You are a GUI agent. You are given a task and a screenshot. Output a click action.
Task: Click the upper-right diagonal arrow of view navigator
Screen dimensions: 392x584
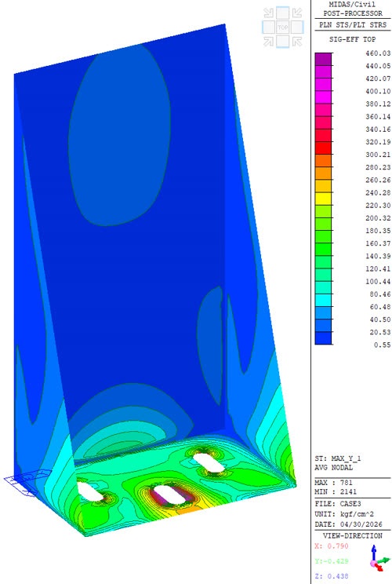tap(297, 13)
